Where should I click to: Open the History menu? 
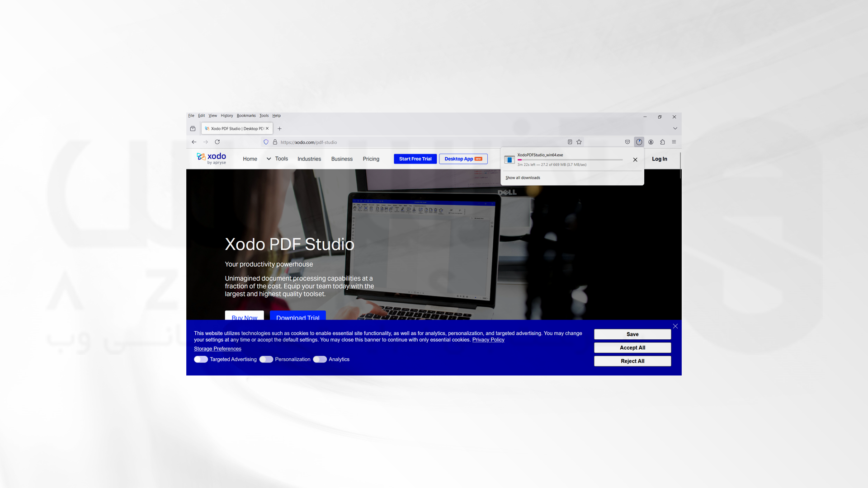227,116
